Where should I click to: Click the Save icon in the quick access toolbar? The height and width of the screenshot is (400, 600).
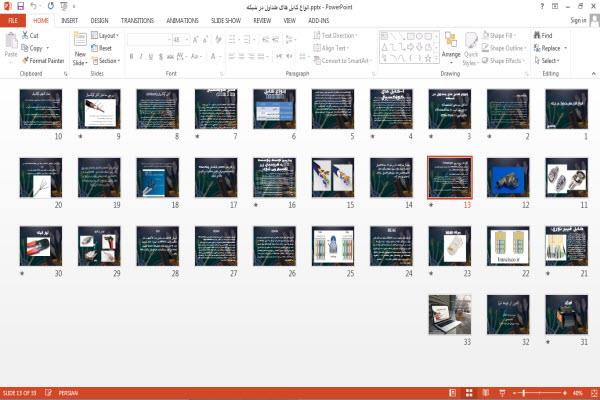pyautogui.click(x=20, y=6)
